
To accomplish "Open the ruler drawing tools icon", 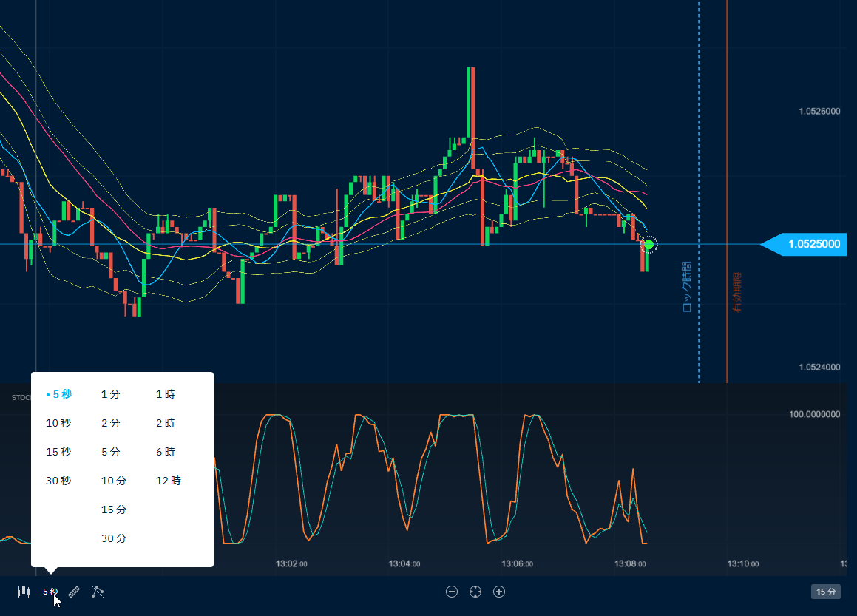I will point(74,592).
